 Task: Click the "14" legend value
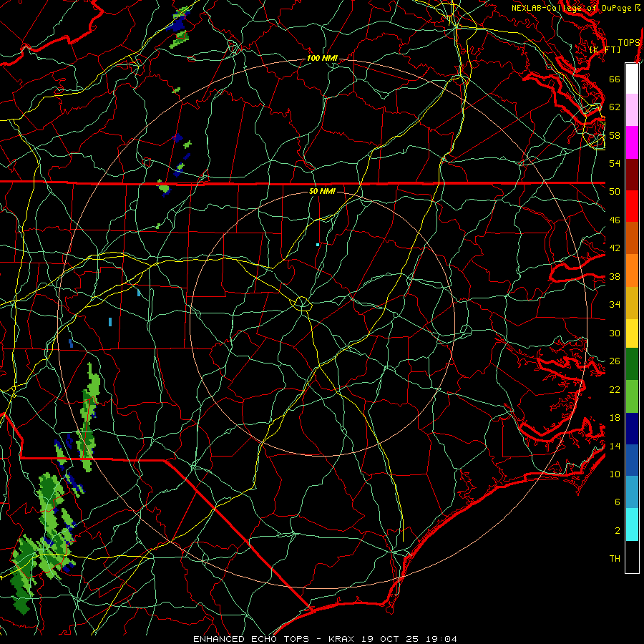coord(615,446)
